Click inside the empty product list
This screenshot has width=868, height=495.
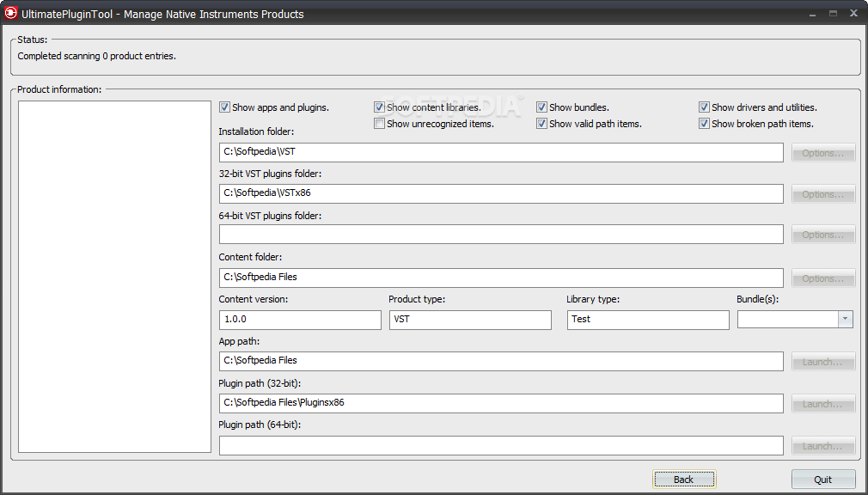[114, 277]
